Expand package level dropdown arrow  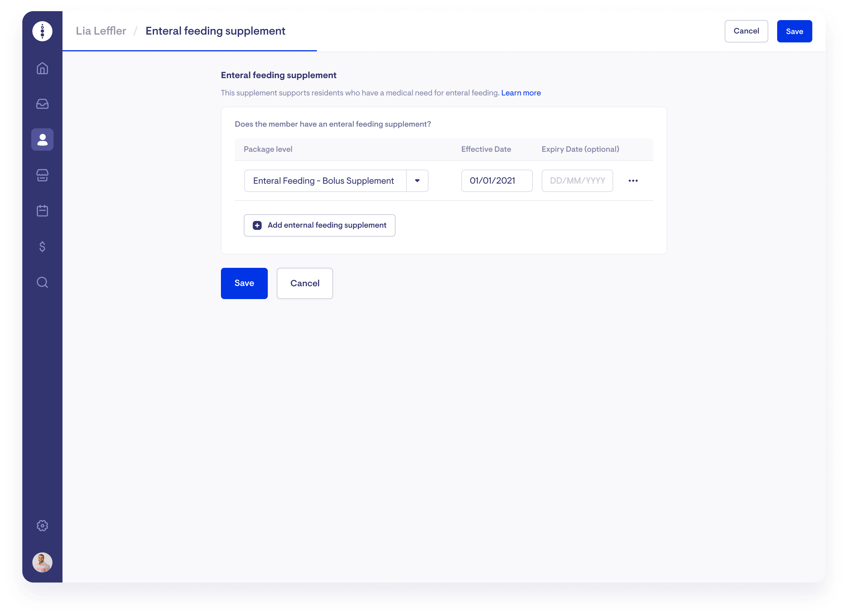417,181
